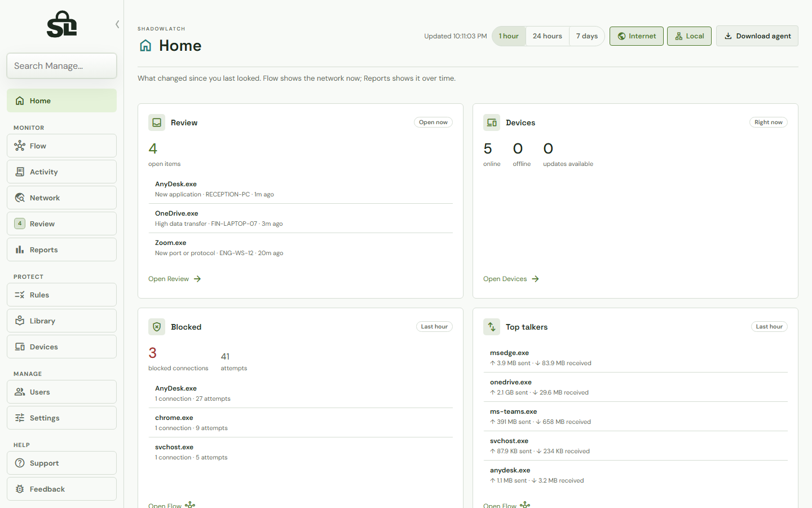Open the Flow page
Image resolution: width=812 pixels, height=508 pixels.
[61, 146]
